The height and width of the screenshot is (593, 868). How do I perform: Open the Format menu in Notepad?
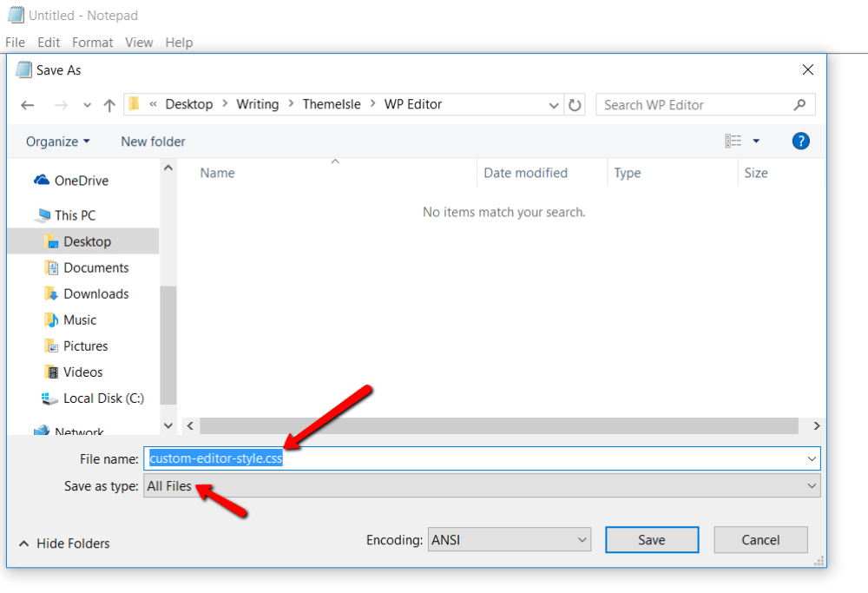92,42
